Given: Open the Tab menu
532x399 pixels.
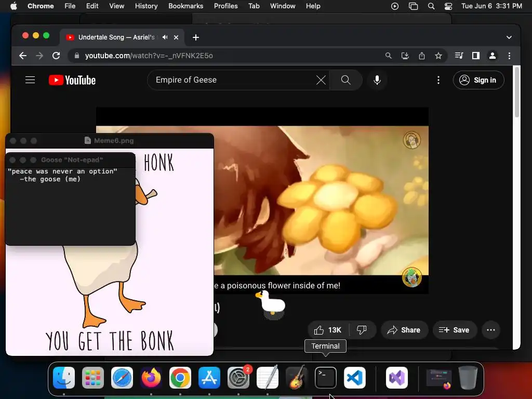Looking at the screenshot, I should pyautogui.click(x=254, y=6).
